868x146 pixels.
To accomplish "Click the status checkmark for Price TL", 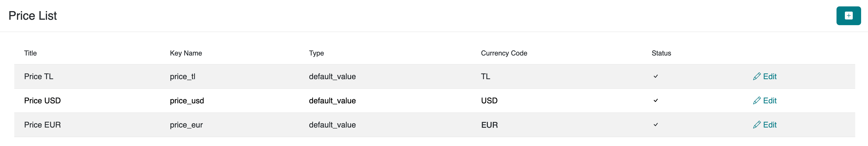I will click(x=655, y=76).
